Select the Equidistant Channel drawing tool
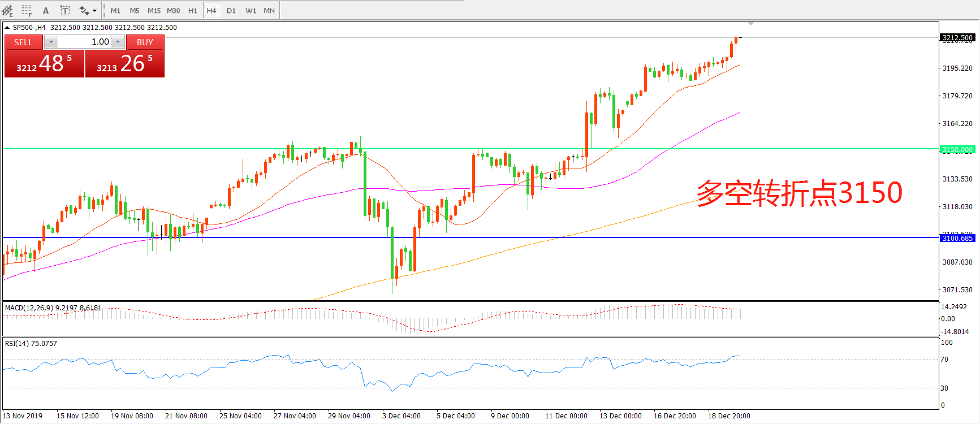The height and width of the screenshot is (424, 980). tap(8, 10)
